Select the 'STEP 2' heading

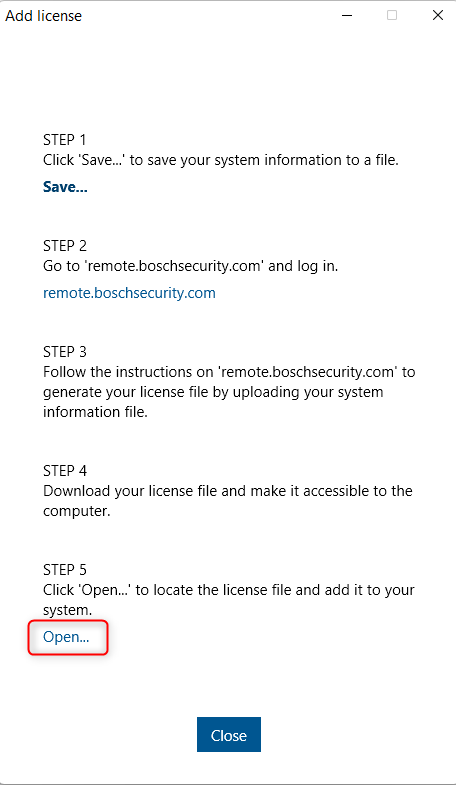(65, 246)
